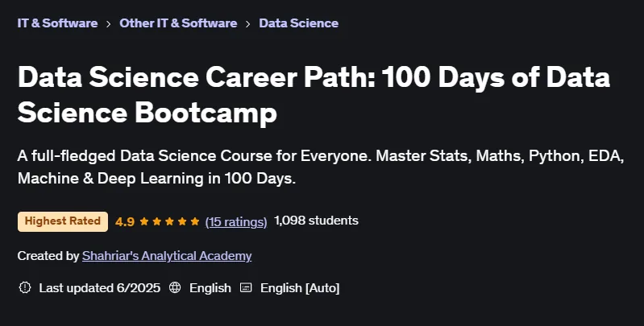Viewport: 644px width, 326px height.
Task: Click the Highest Rated badge
Action: (x=62, y=221)
